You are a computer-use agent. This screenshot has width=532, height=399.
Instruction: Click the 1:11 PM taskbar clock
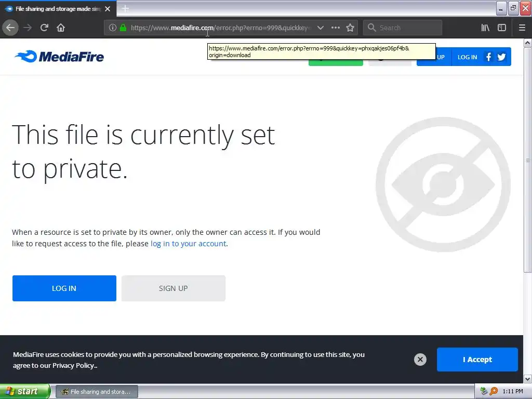[513, 391]
